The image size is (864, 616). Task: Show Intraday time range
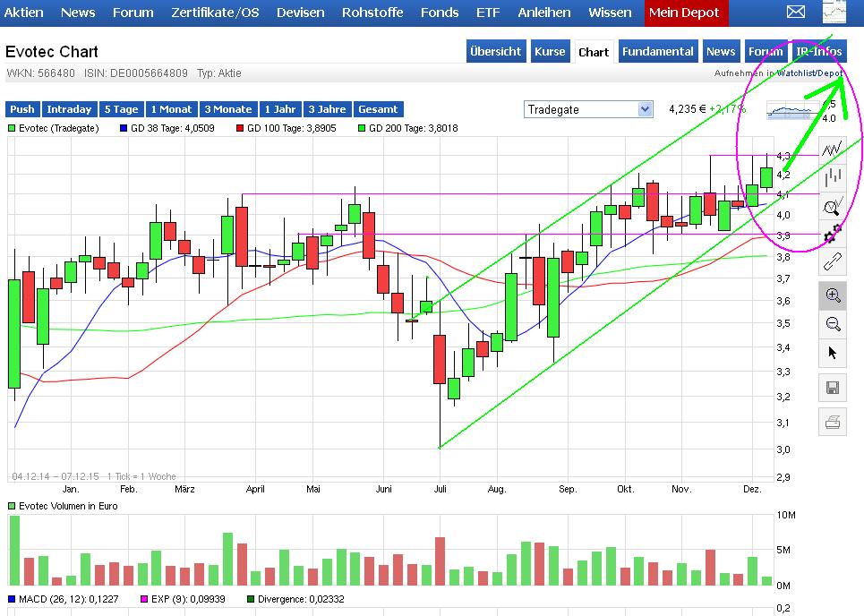(x=69, y=109)
